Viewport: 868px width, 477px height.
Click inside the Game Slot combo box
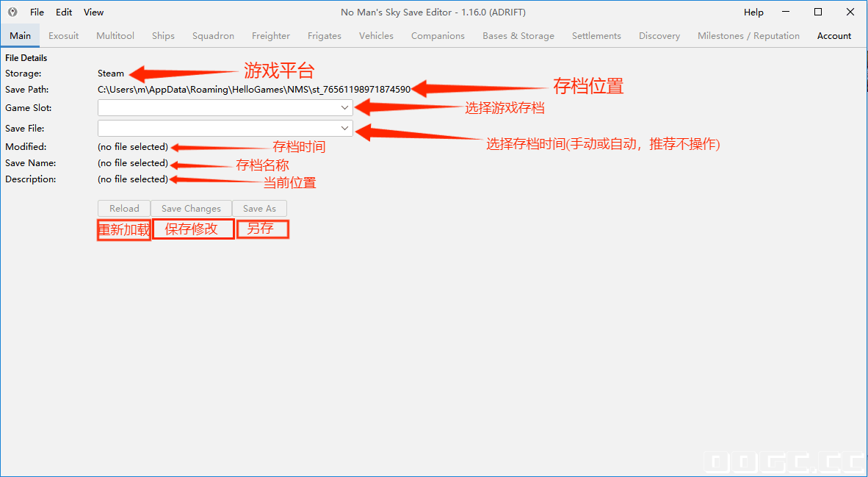pos(225,108)
